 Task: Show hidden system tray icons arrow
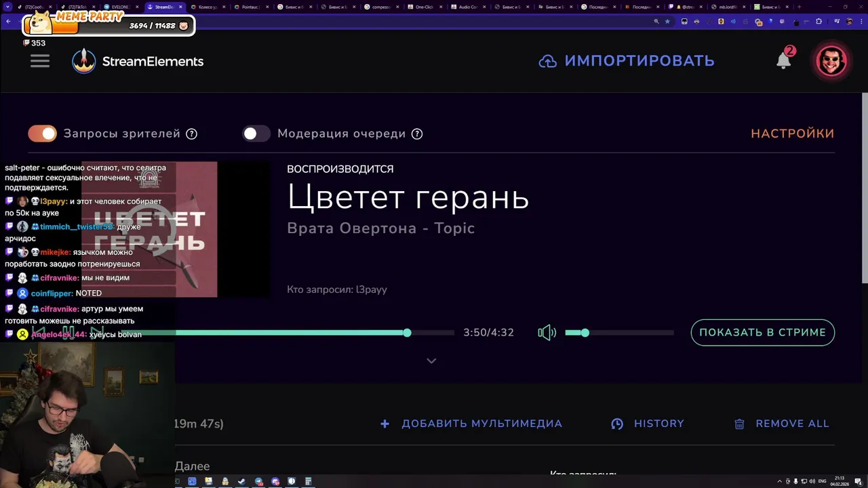779,481
